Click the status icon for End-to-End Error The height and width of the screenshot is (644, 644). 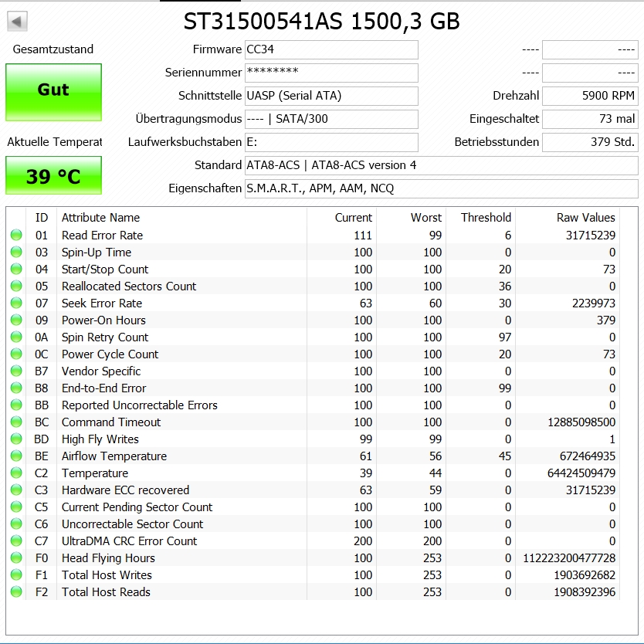tap(16, 388)
